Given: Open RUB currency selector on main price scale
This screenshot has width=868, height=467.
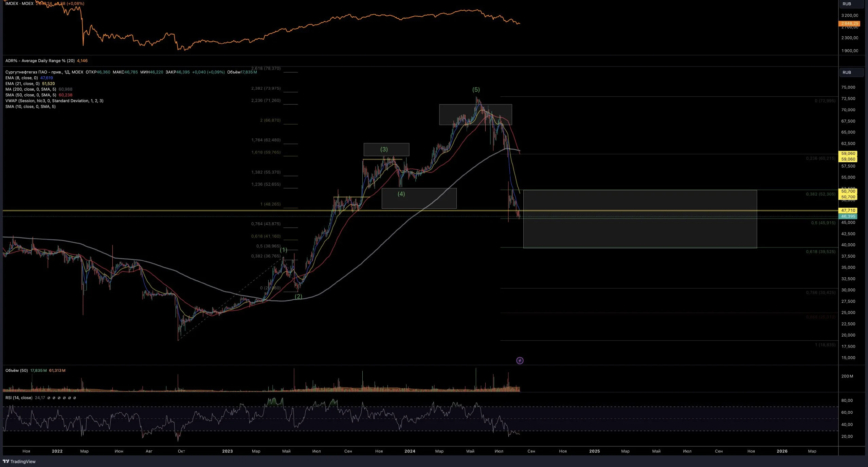Looking at the screenshot, I should click(851, 72).
